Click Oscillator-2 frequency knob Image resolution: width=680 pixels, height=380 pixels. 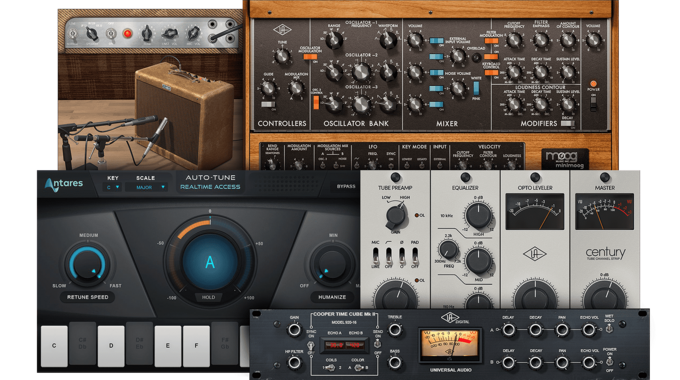coord(361,72)
